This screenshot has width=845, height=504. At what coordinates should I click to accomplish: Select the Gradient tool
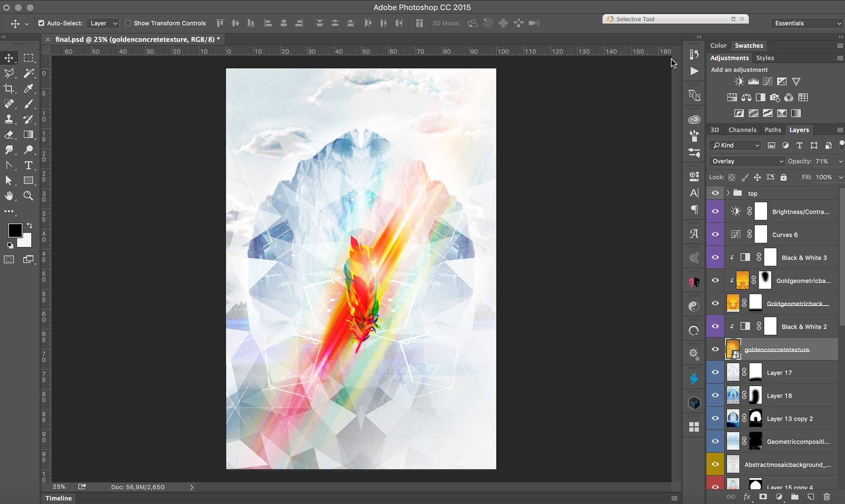(29, 135)
